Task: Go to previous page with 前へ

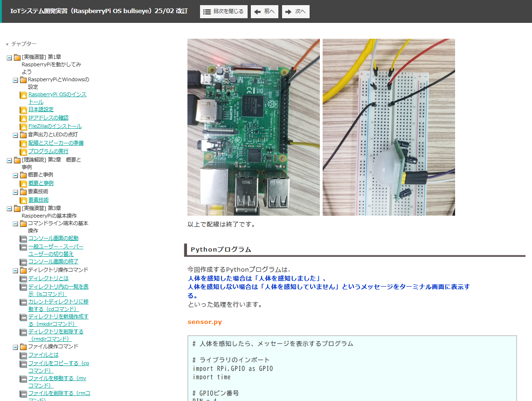Action: 264,12
